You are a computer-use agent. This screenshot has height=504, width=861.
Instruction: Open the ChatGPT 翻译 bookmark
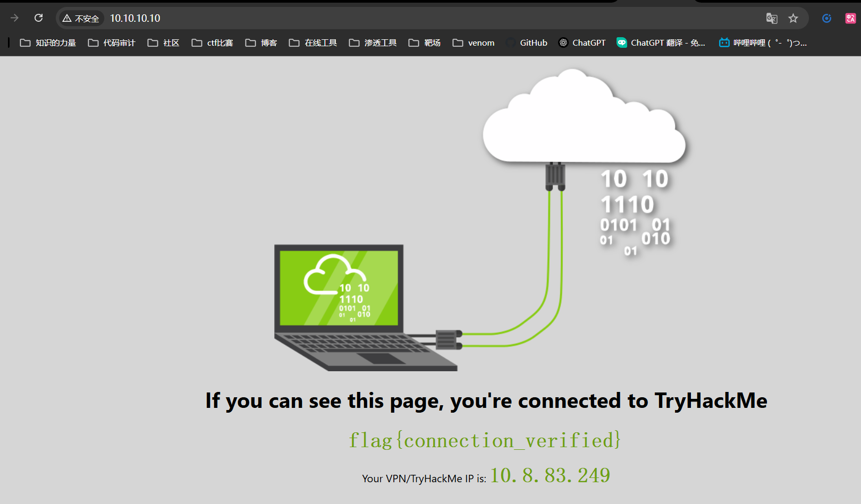(x=661, y=42)
